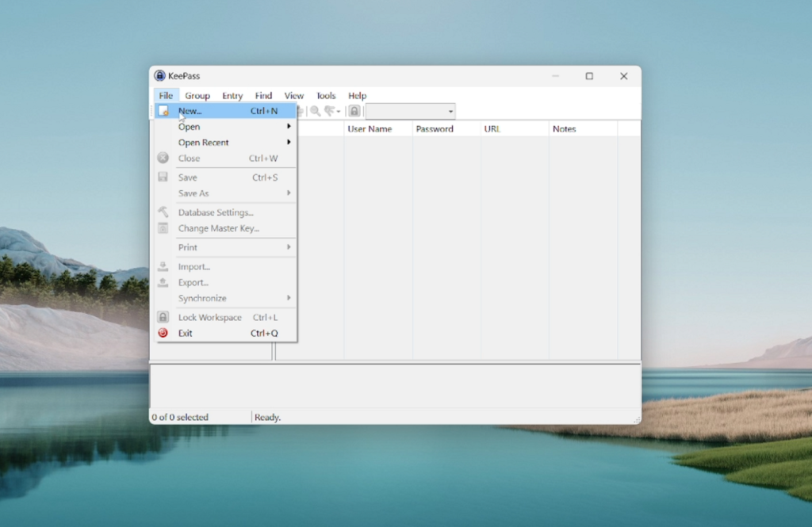Open a new database via the New icon
Viewport: 812px width, 527px height.
click(x=163, y=111)
